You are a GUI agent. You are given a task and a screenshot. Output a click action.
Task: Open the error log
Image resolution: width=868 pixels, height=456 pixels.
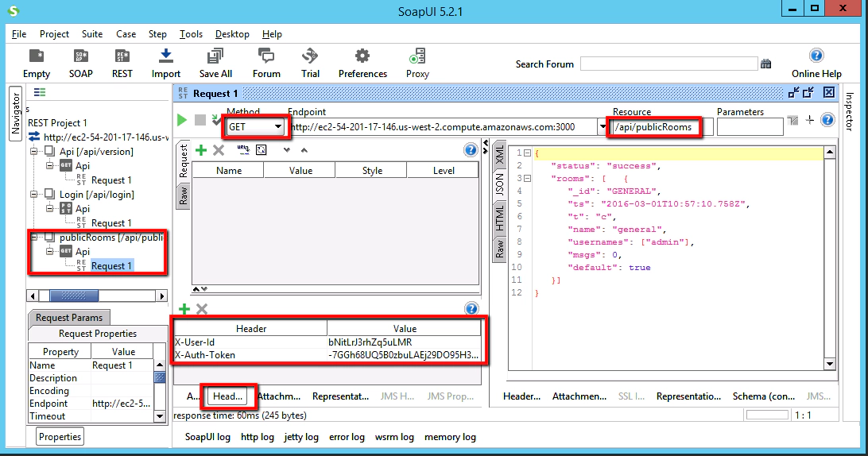(347, 437)
